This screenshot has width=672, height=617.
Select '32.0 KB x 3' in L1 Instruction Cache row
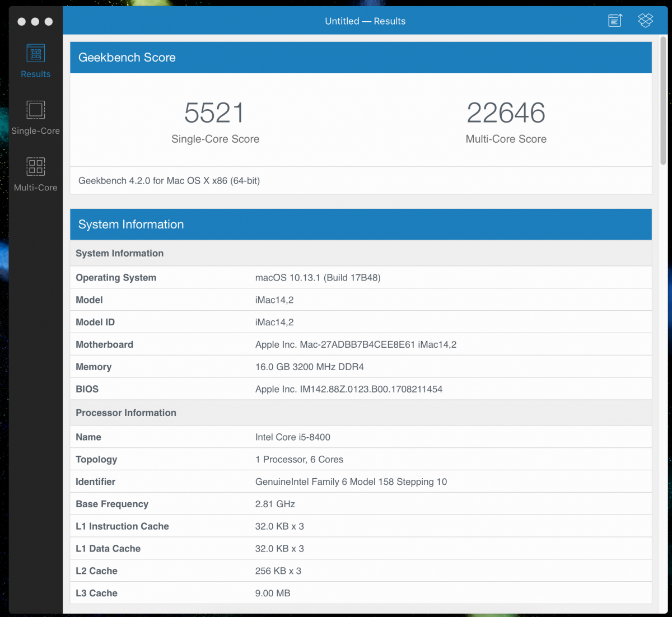coord(279,526)
